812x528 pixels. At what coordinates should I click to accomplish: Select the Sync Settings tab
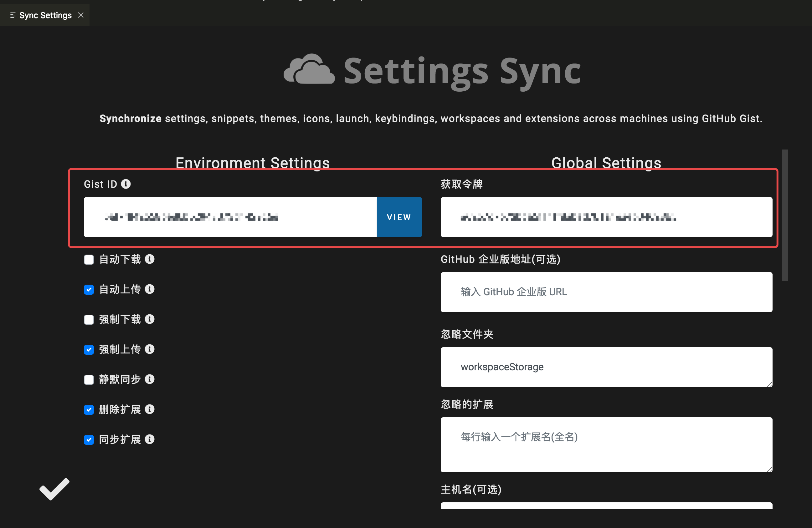click(45, 15)
